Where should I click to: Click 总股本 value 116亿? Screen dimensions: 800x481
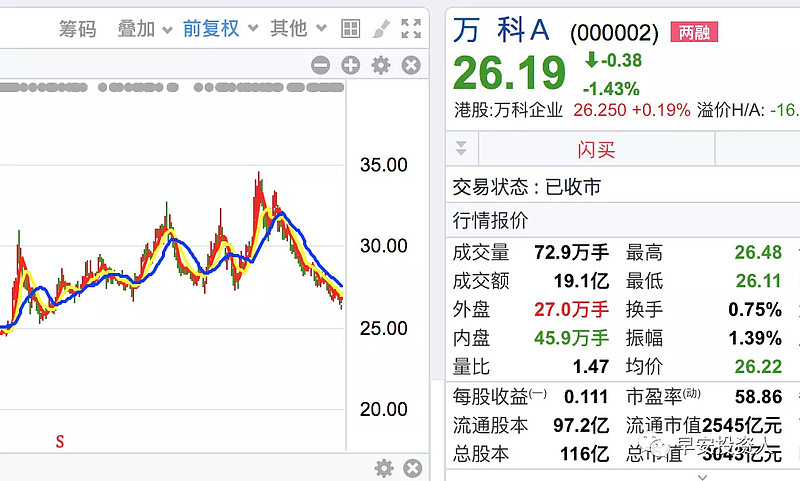(x=585, y=453)
